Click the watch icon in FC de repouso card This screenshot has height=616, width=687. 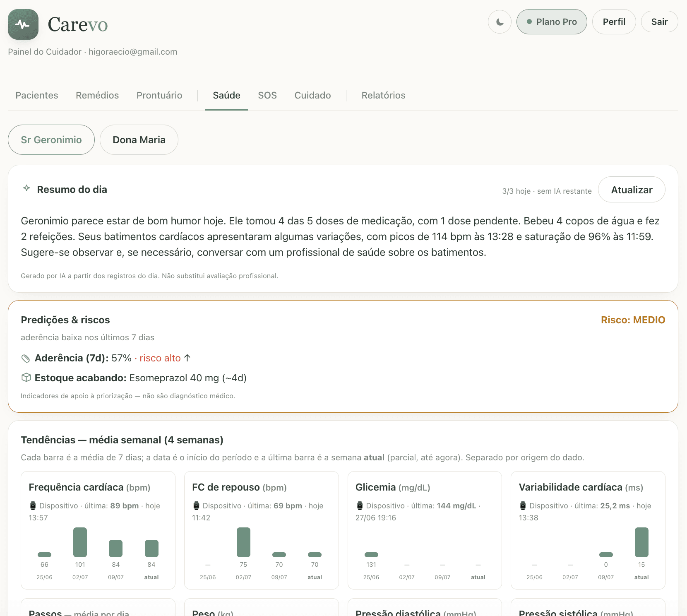[x=196, y=505]
